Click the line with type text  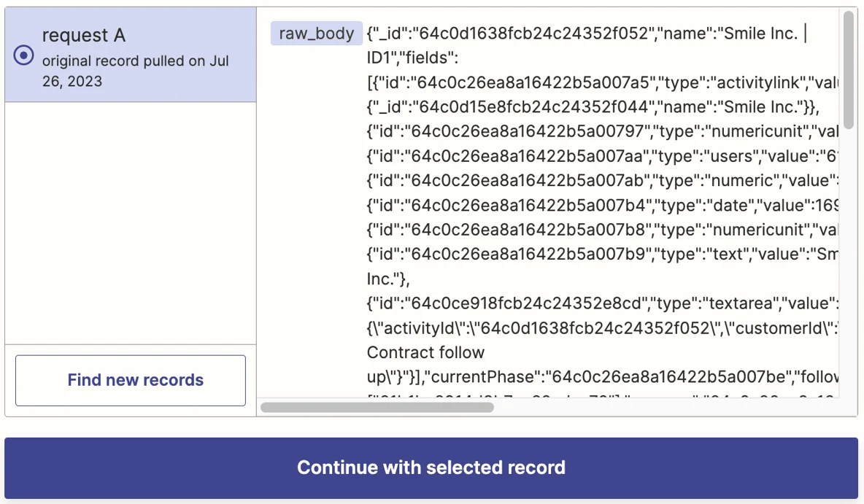tap(602, 255)
